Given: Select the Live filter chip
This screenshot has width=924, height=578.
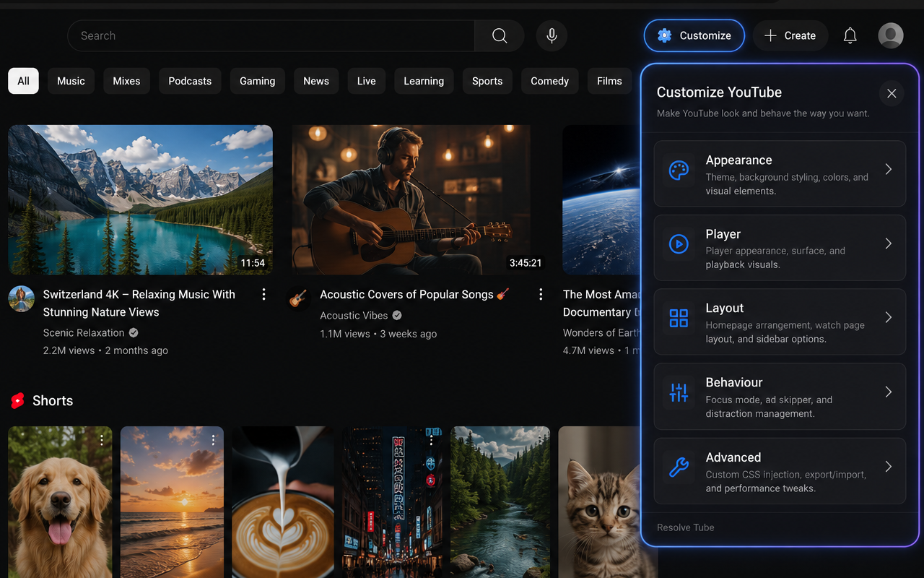Looking at the screenshot, I should [367, 81].
